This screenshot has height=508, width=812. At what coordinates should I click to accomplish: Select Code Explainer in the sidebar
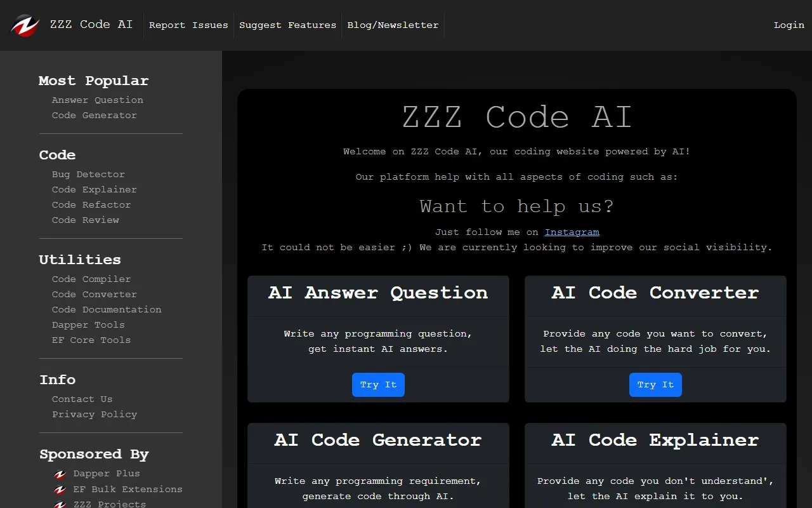tap(94, 189)
